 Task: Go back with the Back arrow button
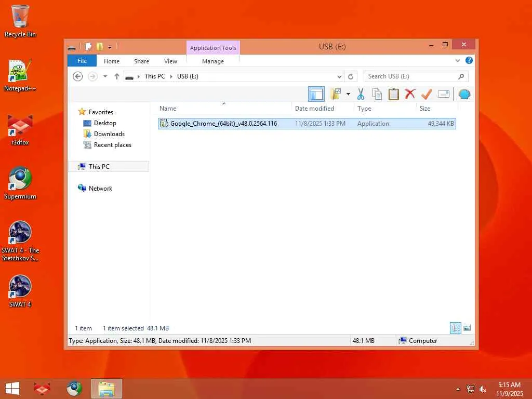point(78,76)
